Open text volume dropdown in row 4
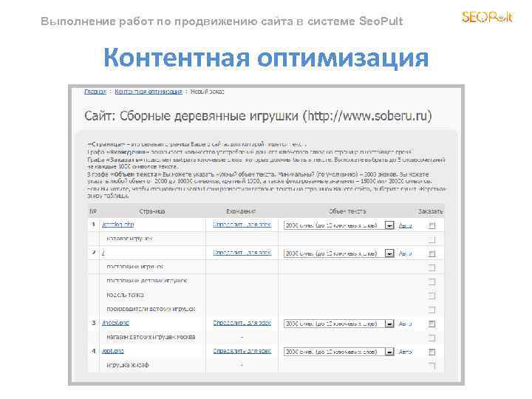The image size is (532, 399). coord(338,352)
